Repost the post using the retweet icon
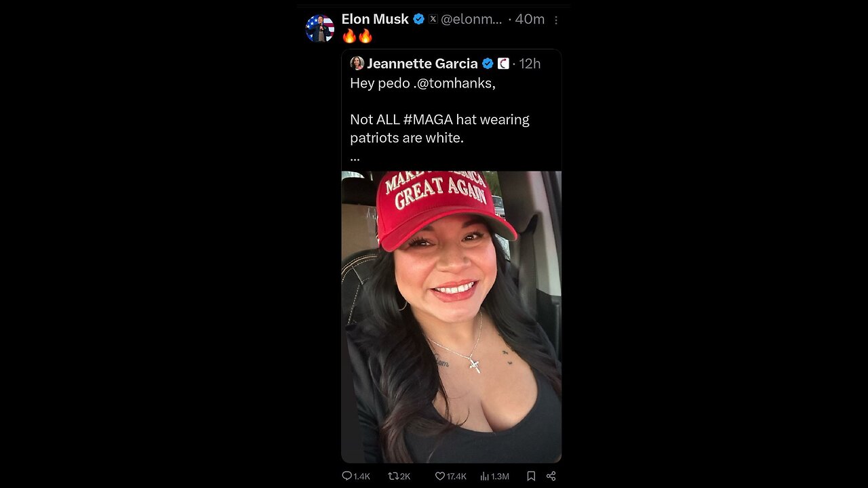868x488 pixels. (x=393, y=476)
